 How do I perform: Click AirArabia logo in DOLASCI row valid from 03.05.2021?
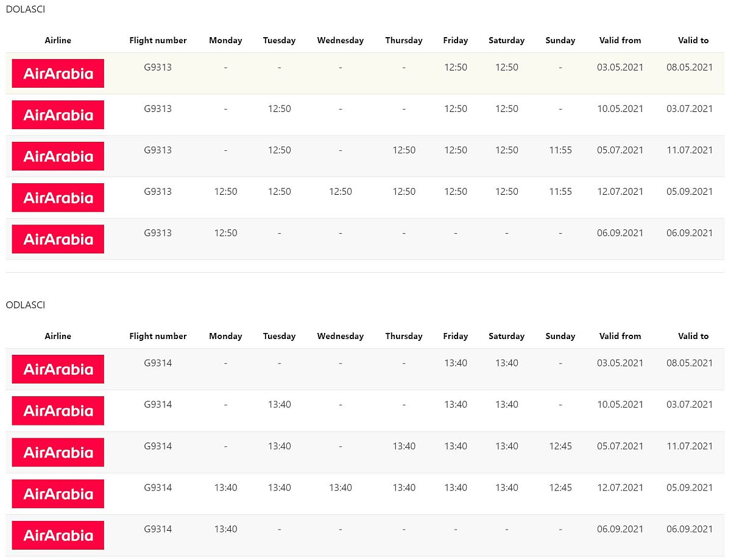click(x=58, y=73)
